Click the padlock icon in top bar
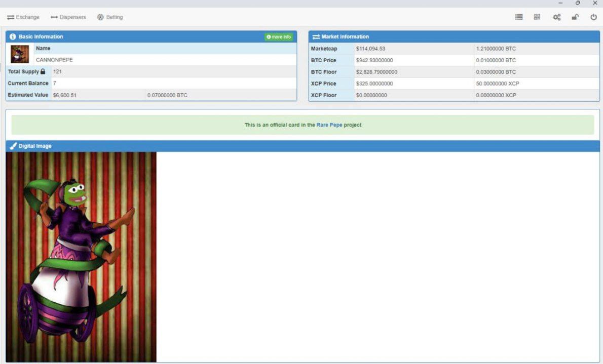 click(575, 17)
